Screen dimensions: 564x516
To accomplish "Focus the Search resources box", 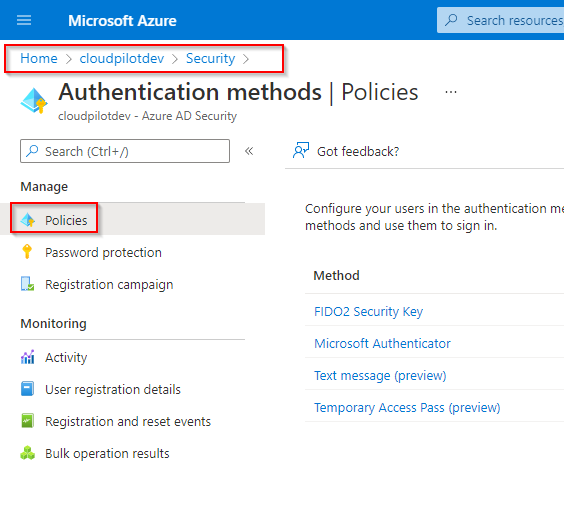I will (500, 20).
